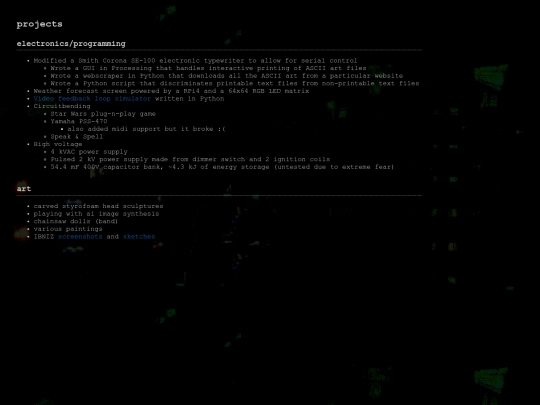
Task: Click the art section heading
Action: (x=24, y=189)
